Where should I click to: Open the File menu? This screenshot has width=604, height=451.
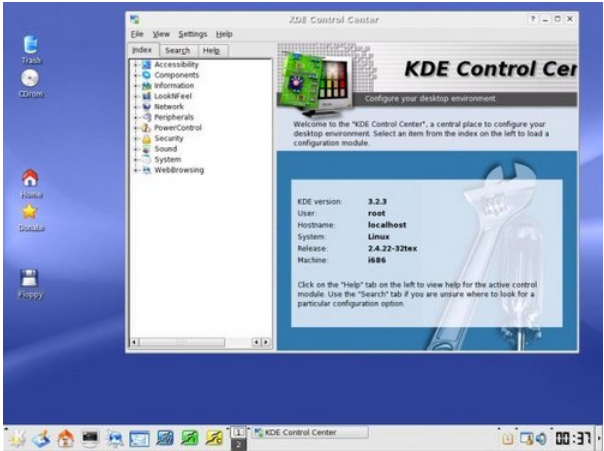tap(137, 34)
